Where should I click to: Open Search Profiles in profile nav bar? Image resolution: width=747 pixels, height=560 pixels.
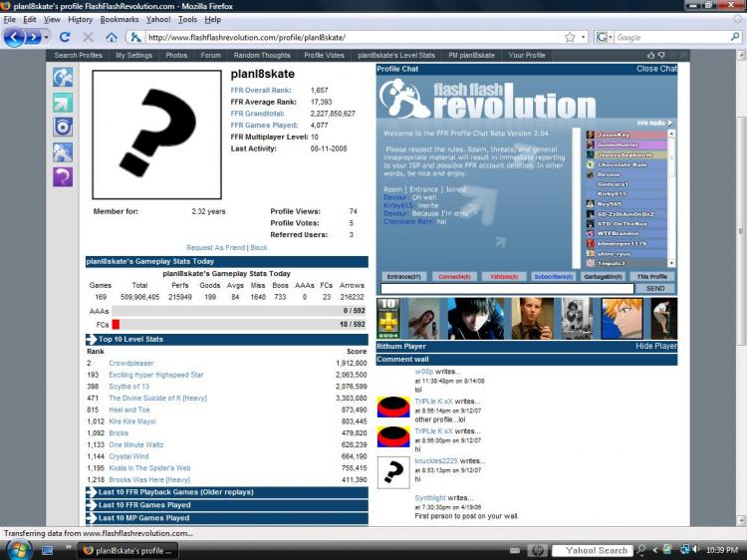point(78,55)
